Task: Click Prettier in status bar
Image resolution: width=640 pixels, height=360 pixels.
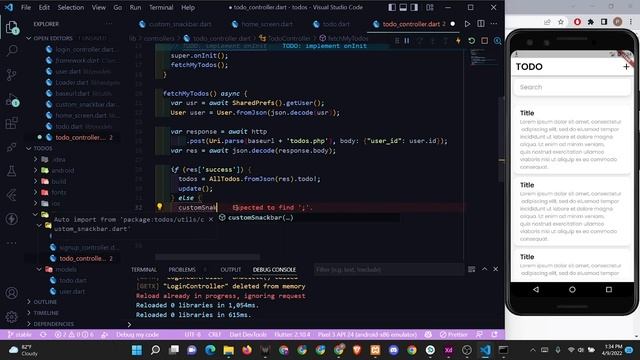Action: 453,334
